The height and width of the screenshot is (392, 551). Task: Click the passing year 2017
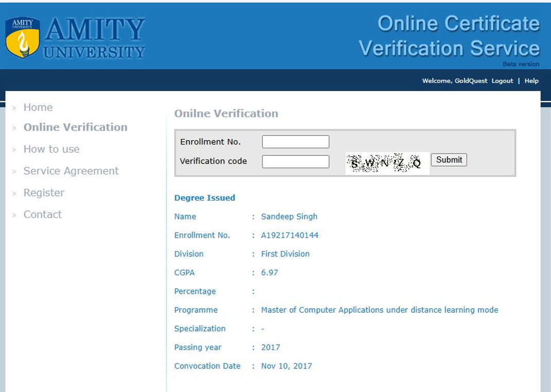(270, 347)
